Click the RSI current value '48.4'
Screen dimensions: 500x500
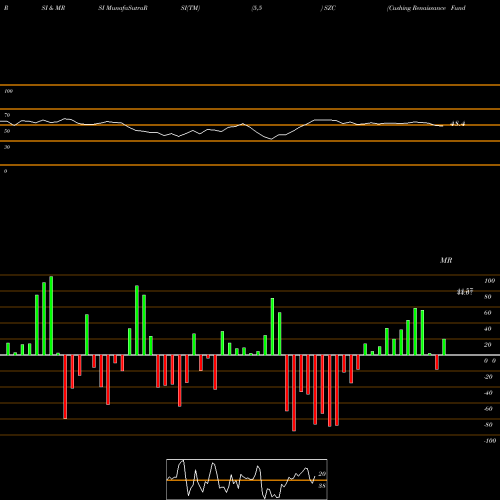457,124
